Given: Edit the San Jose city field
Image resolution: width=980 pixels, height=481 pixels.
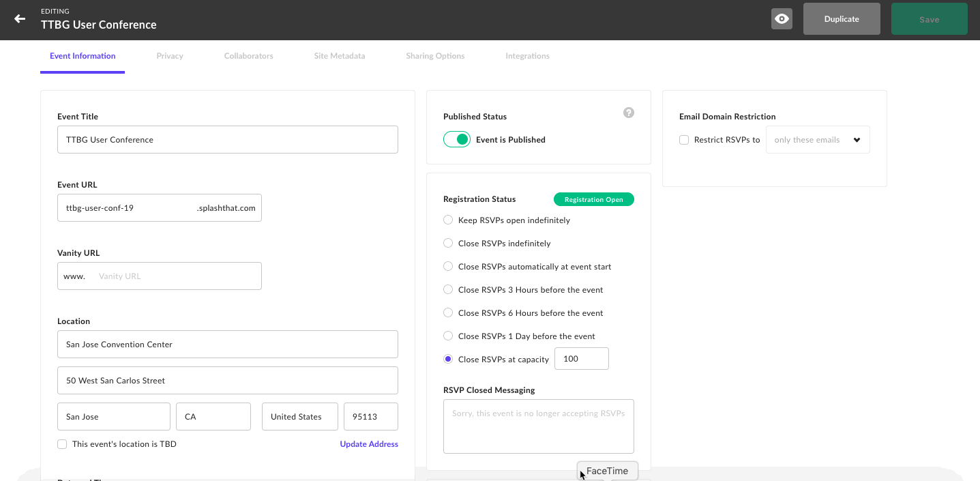Looking at the screenshot, I should click(x=114, y=416).
